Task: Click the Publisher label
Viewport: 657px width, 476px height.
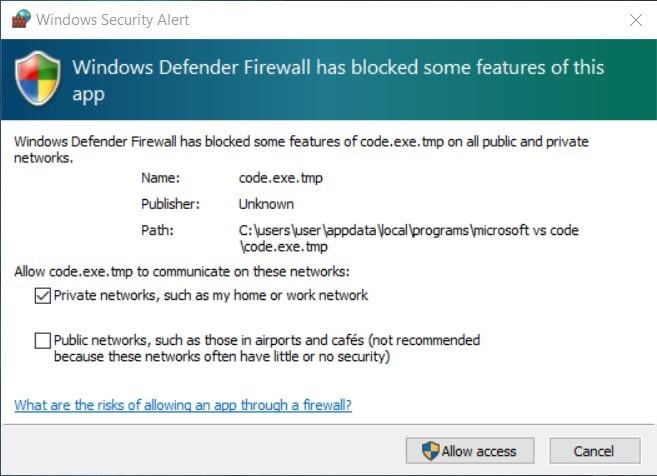Action: click(x=171, y=203)
